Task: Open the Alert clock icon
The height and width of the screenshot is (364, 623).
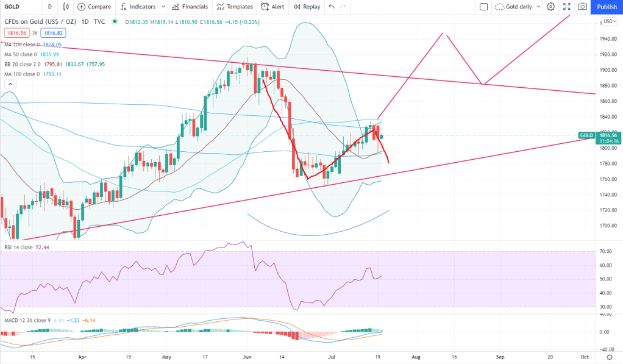Action: 265,7
